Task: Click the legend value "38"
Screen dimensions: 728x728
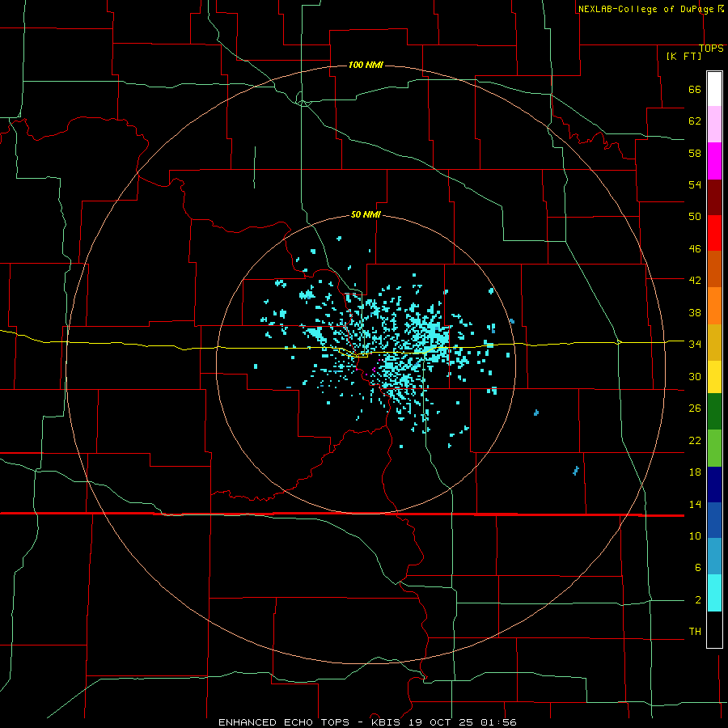Action: (695, 313)
